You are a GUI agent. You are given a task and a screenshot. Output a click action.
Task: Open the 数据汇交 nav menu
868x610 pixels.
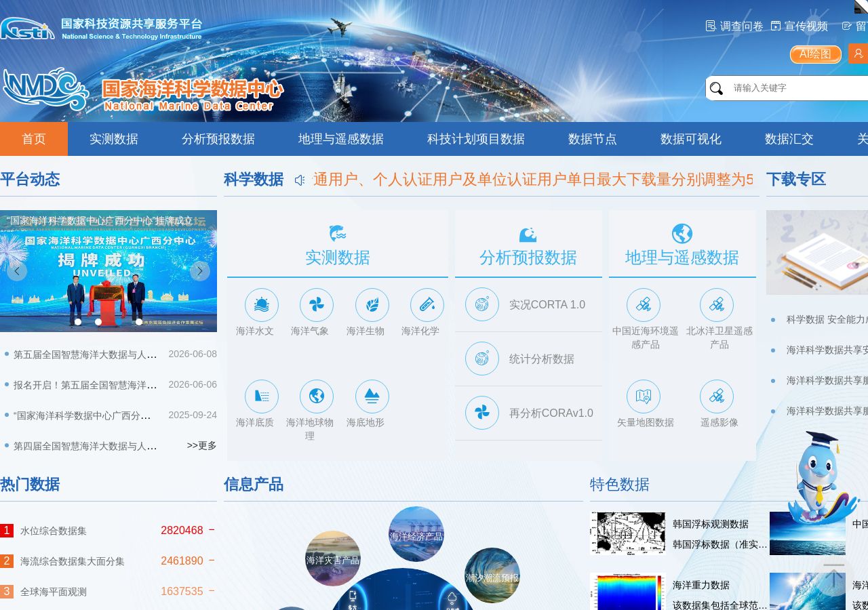(789, 139)
